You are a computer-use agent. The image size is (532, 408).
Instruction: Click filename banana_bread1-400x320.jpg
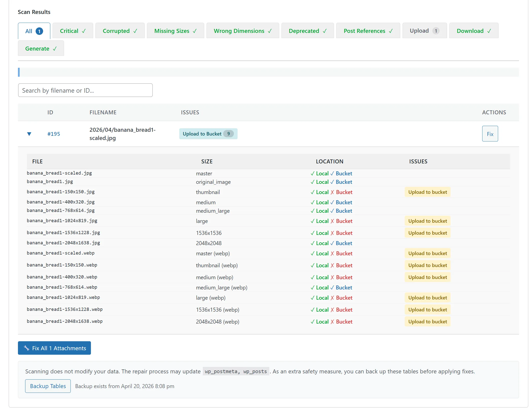[x=61, y=202]
